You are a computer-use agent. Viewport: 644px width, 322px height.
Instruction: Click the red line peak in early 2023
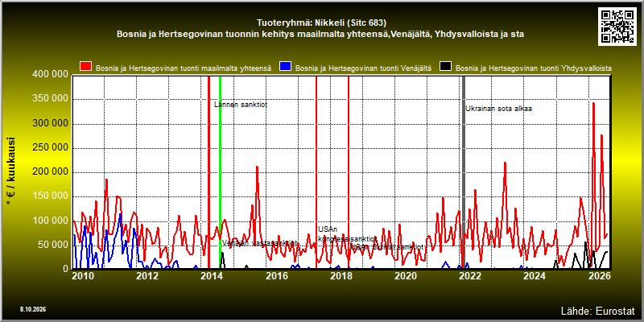coord(505,163)
